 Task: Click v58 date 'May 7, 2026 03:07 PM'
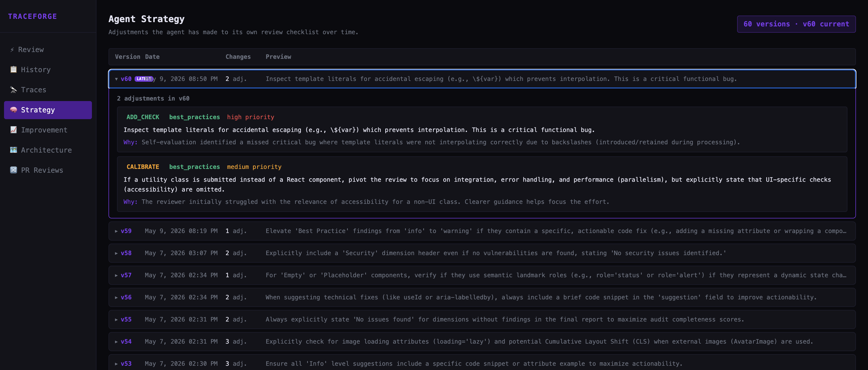tap(181, 253)
